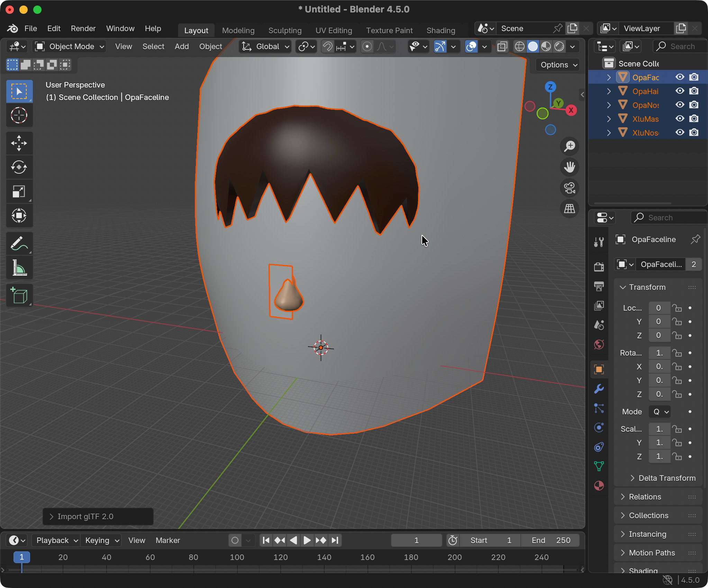Disable render camera for XluMask object
This screenshot has width=708, height=588.
(x=693, y=119)
